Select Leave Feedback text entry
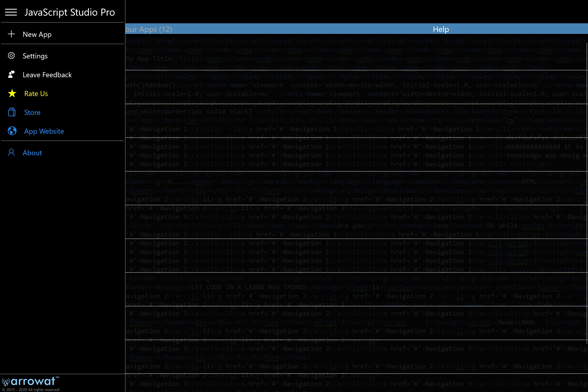The height and width of the screenshot is (392, 588). 47,75
